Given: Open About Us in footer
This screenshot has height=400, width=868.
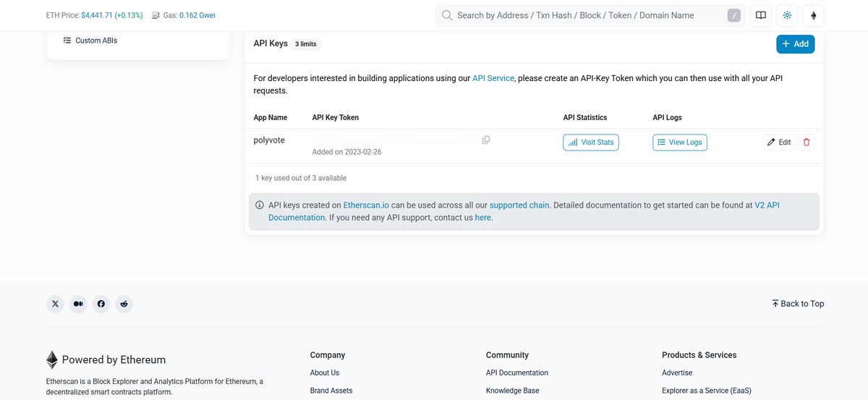Looking at the screenshot, I should coord(325,373).
